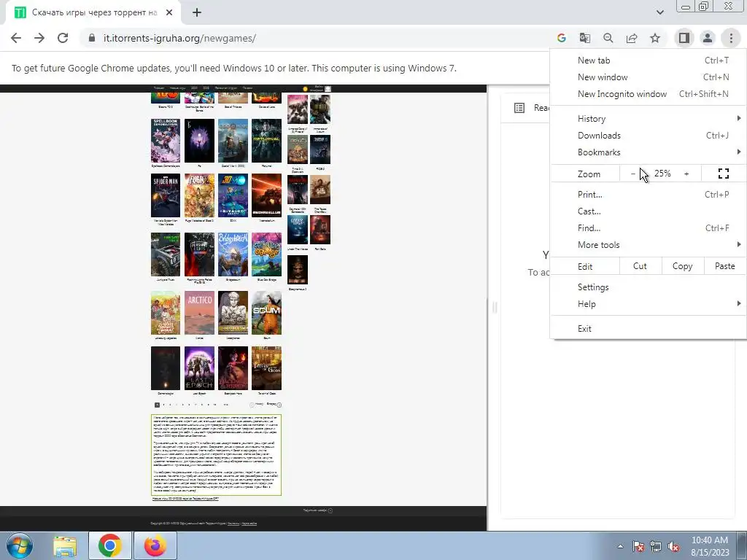Open the Google icon in address bar
This screenshot has height=560, width=747.
(561, 38)
